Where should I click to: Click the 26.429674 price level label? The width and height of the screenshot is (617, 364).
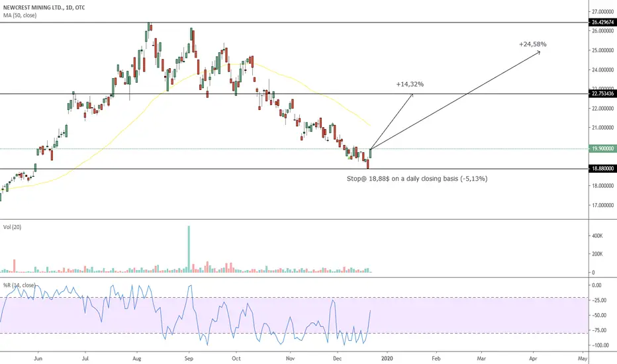[x=602, y=23]
